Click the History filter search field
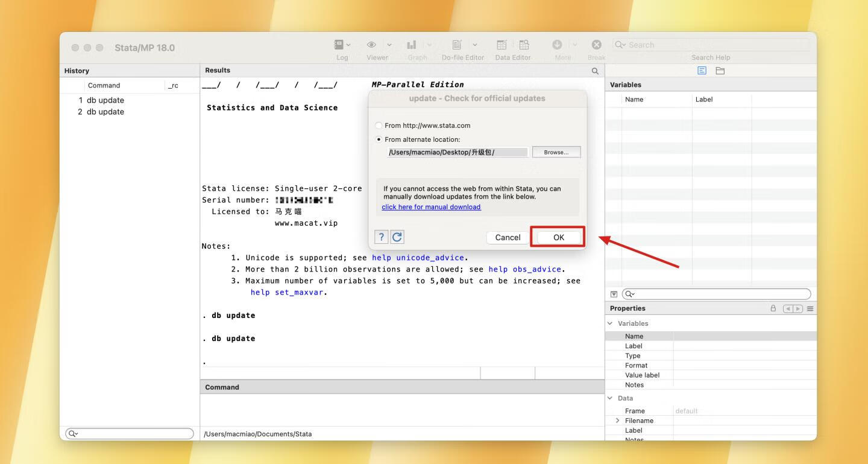The height and width of the screenshot is (464, 868). point(130,433)
